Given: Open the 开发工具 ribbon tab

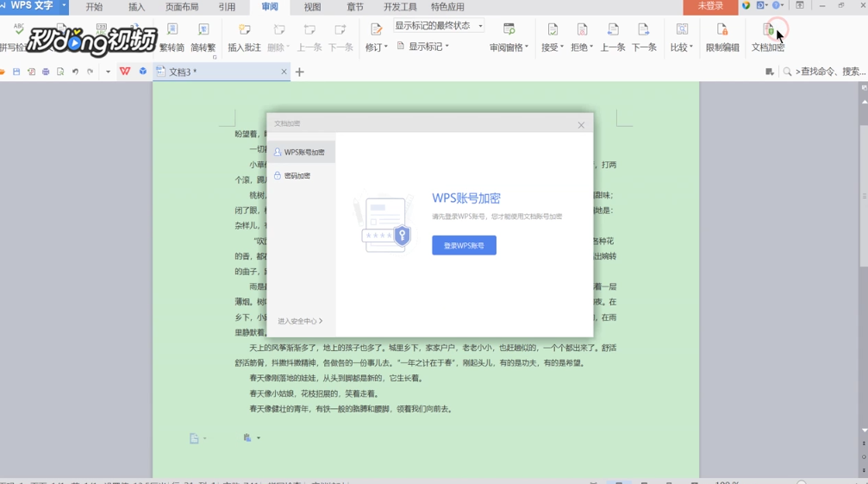Looking at the screenshot, I should (x=400, y=7).
